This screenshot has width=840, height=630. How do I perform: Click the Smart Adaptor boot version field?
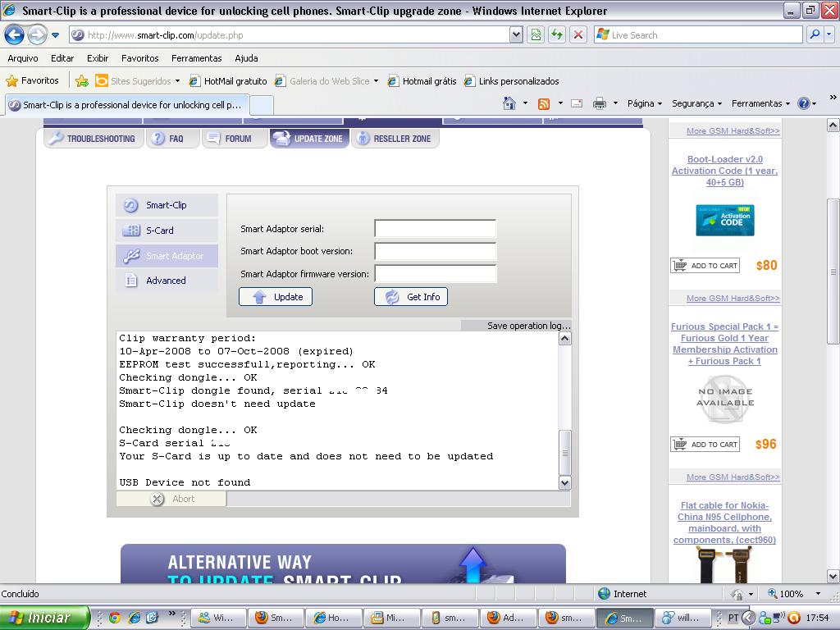point(436,251)
